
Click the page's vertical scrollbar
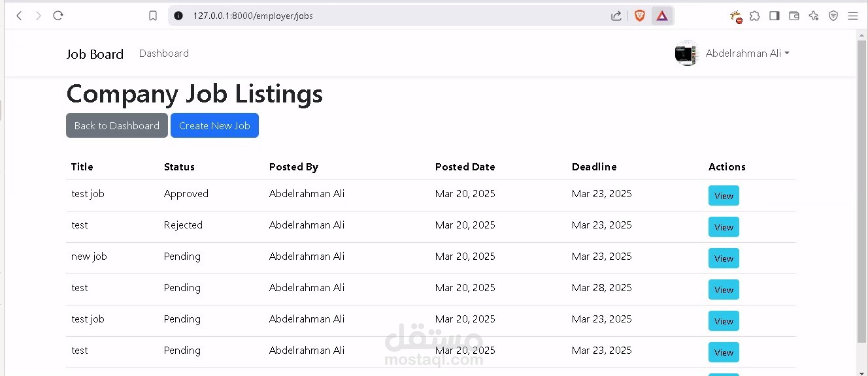(861, 196)
